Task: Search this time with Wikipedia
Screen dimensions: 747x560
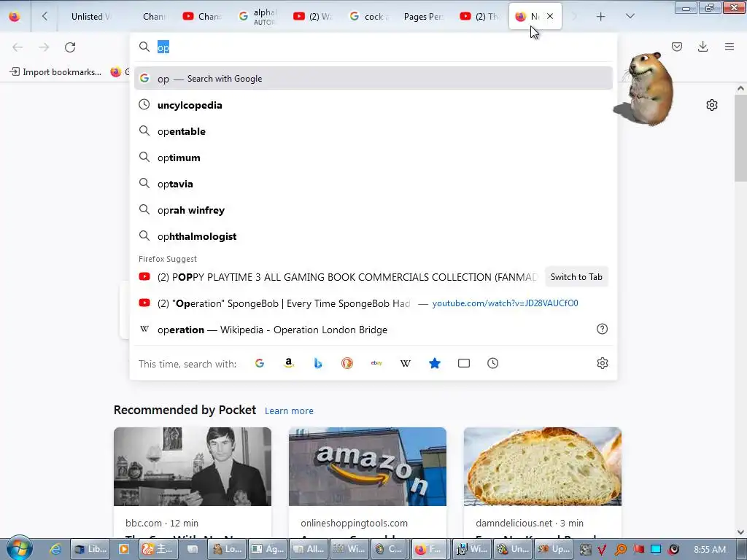Action: point(406,363)
